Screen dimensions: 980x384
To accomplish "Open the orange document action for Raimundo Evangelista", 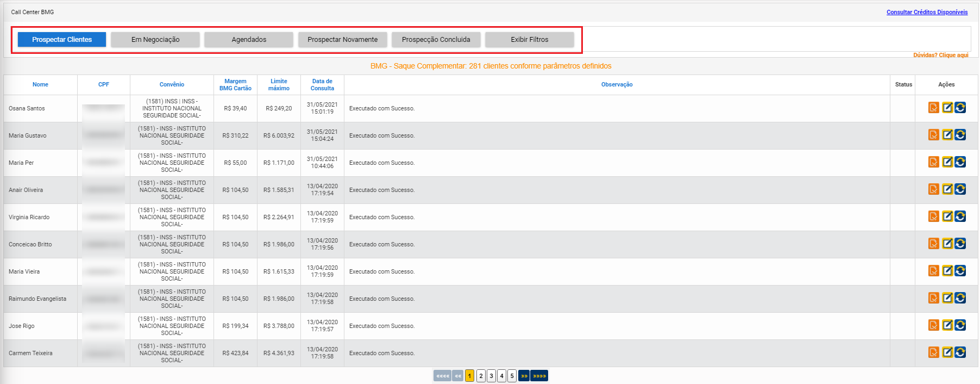I will coord(933,298).
